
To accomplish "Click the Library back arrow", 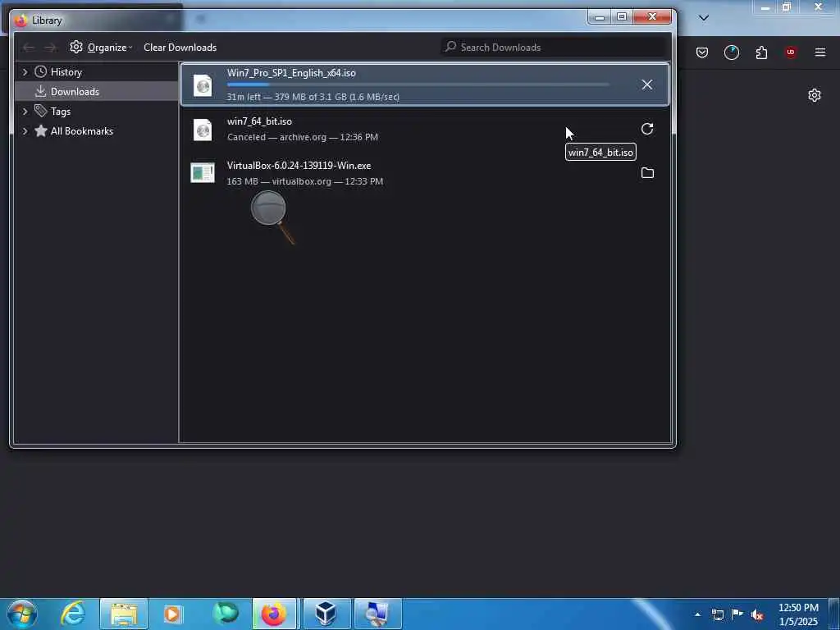I will (x=29, y=48).
